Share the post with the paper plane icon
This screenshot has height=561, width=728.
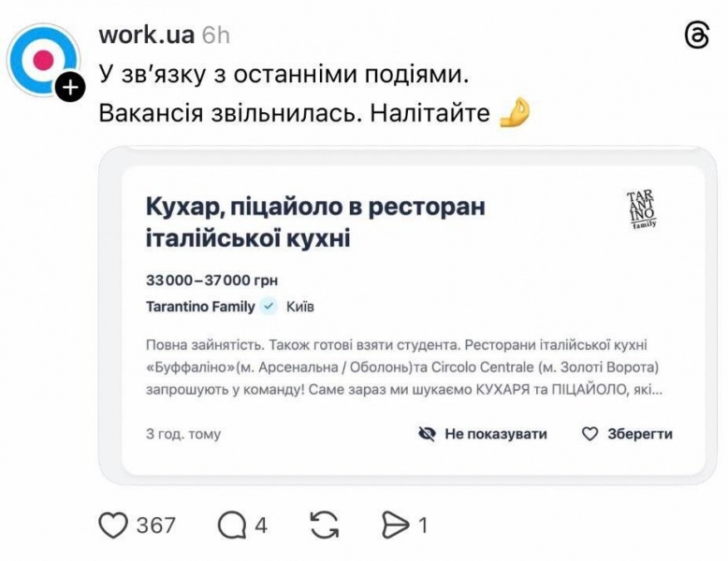click(x=396, y=525)
